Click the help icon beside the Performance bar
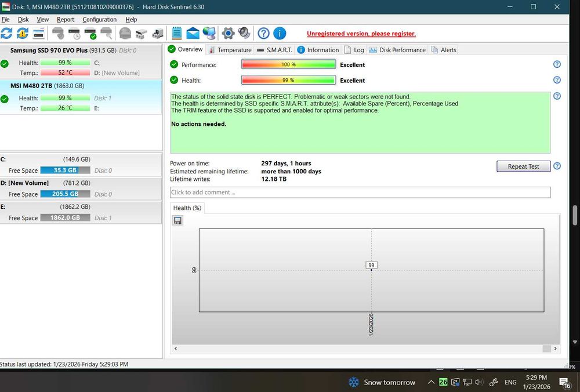580x392 pixels. [x=557, y=64]
